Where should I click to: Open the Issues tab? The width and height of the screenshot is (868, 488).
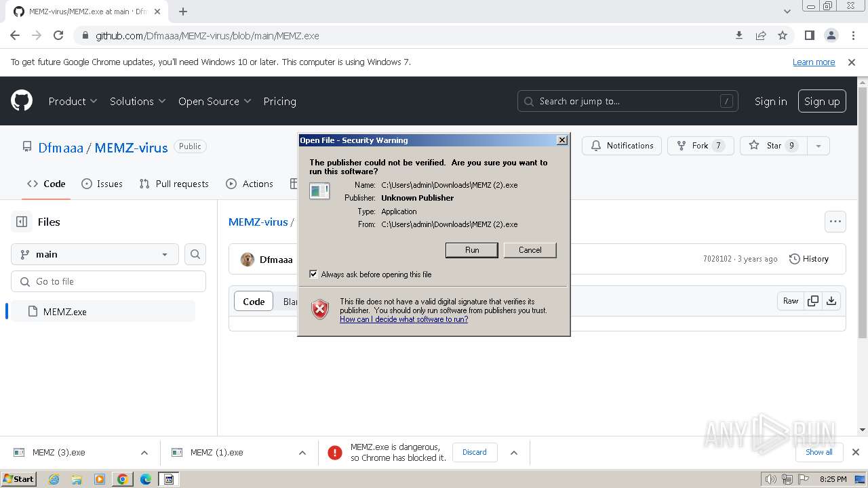coord(102,184)
